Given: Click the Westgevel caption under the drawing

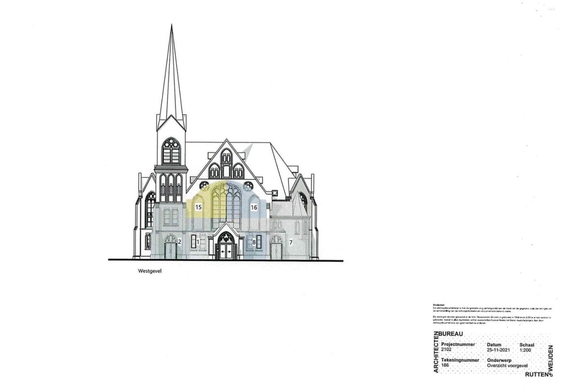Looking at the screenshot, I should point(149,271).
